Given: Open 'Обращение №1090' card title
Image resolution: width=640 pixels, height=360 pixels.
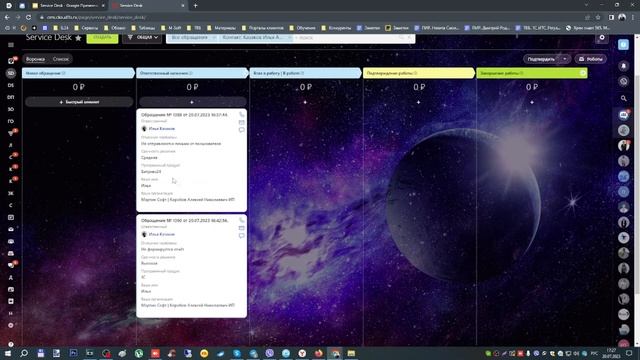Looking at the screenshot, I should coord(184,220).
